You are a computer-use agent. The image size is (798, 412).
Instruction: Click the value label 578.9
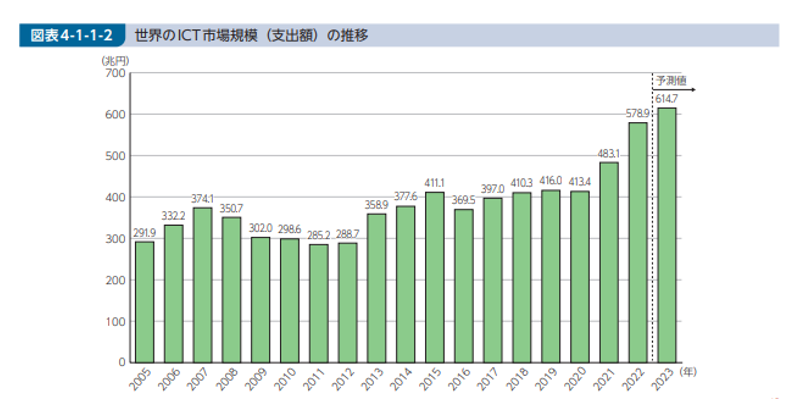[637, 114]
